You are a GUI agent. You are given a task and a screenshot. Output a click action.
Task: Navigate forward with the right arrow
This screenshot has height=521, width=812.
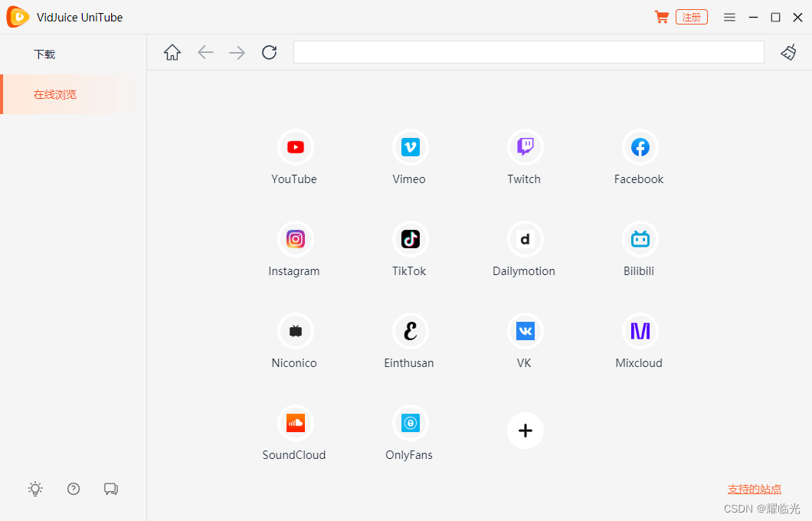click(x=237, y=52)
